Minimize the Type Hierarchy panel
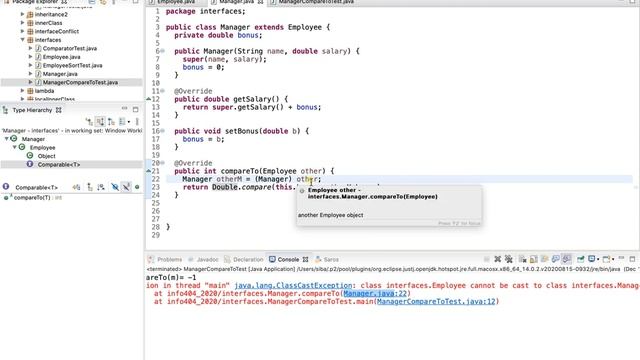 (x=124, y=109)
